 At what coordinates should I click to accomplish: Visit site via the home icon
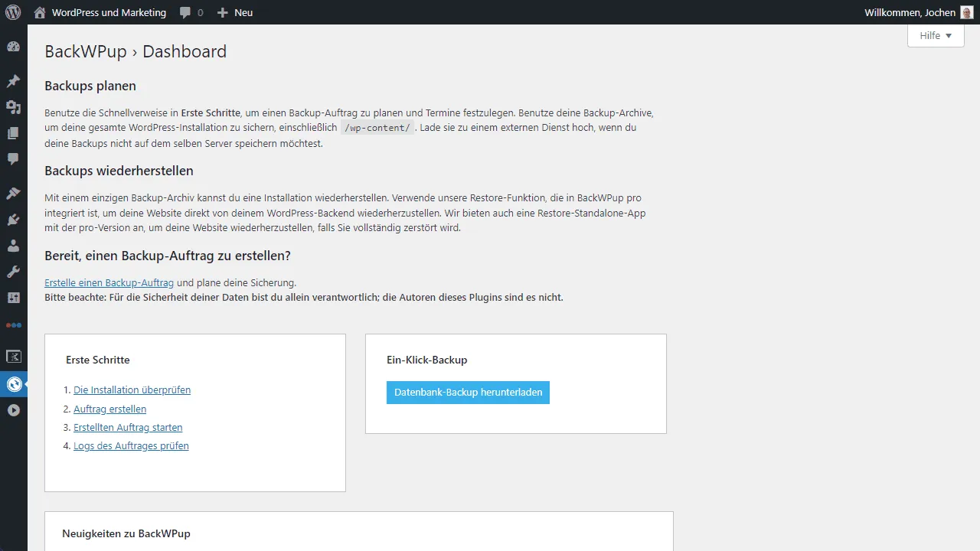point(40,12)
